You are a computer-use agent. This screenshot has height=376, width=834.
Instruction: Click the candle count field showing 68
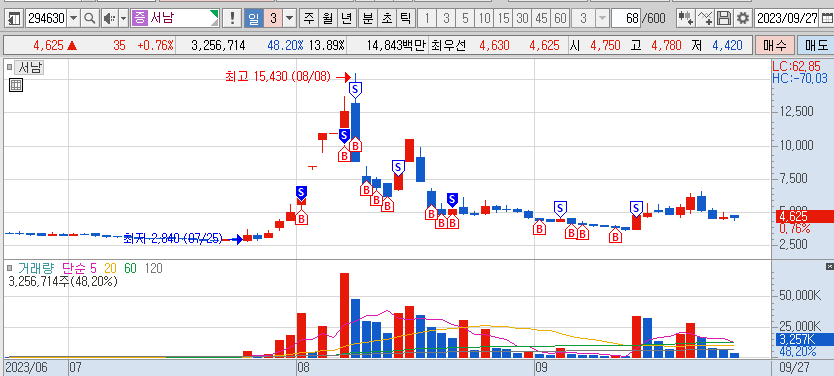626,19
